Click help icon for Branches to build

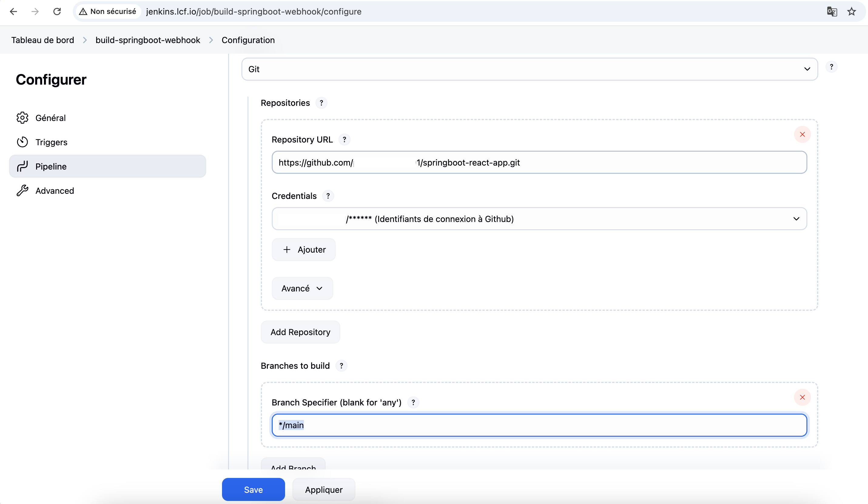point(341,366)
